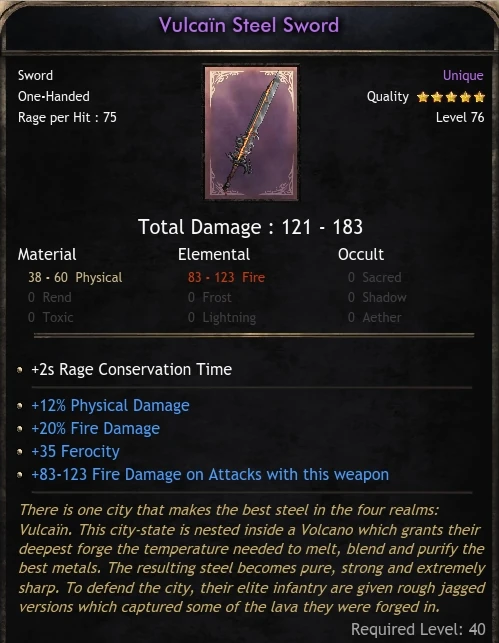The height and width of the screenshot is (643, 499).
Task: Click the Vulcaïn Steel Sword title
Action: 249,25
